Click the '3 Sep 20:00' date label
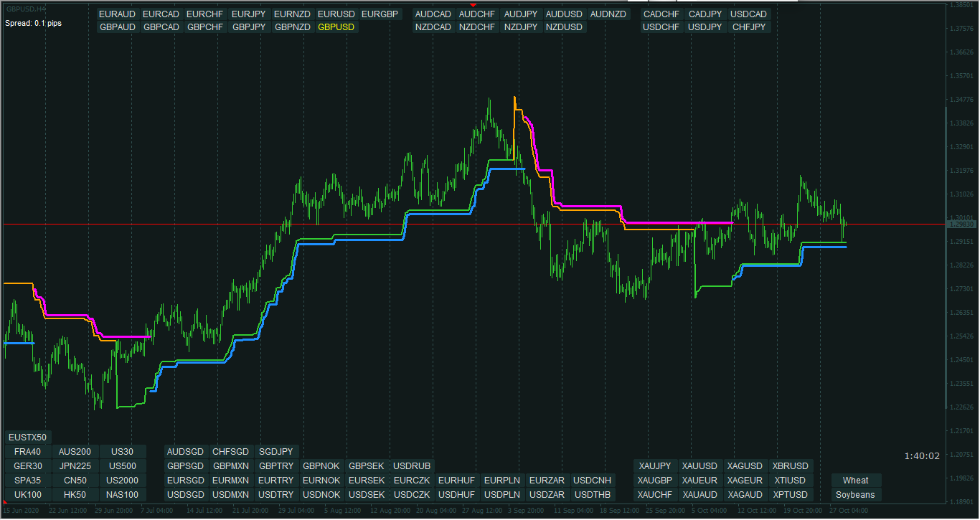The width and height of the screenshot is (980, 520). [x=524, y=511]
